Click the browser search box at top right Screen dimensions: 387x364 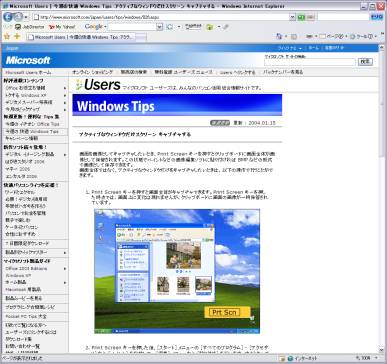coord(343,17)
